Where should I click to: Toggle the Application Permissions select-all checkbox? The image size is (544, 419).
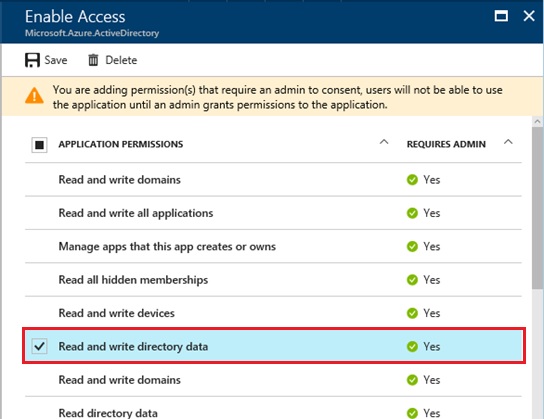pos(39,145)
